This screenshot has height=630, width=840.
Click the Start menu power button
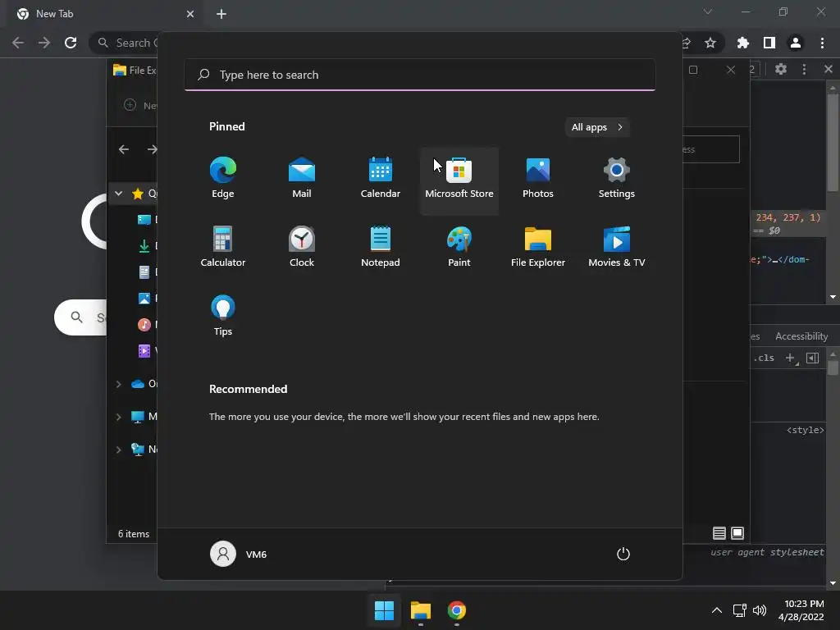coord(623,554)
